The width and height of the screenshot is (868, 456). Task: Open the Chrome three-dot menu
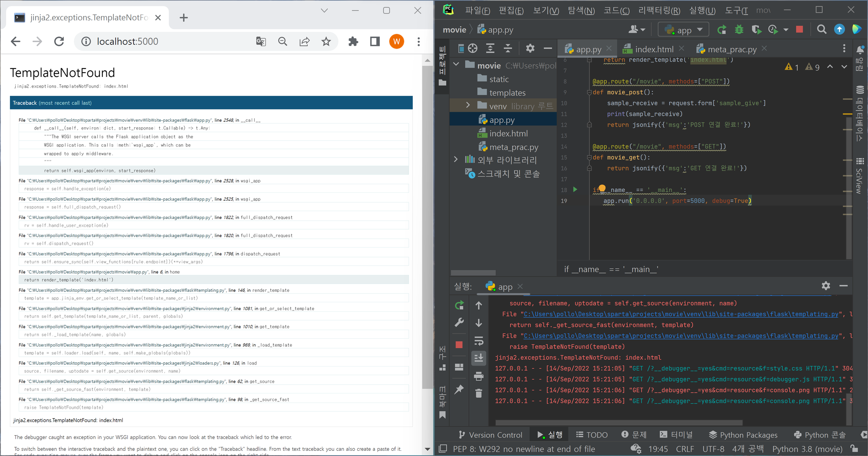click(x=419, y=42)
